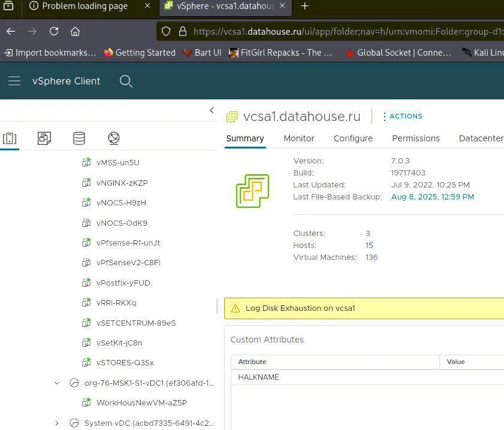Image resolution: width=504 pixels, height=430 pixels.
Task: Open the Configure tab
Action: [353, 138]
